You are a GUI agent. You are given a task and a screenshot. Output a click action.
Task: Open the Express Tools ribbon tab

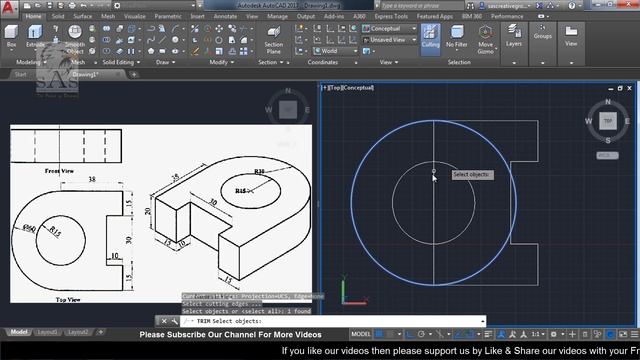391,16
